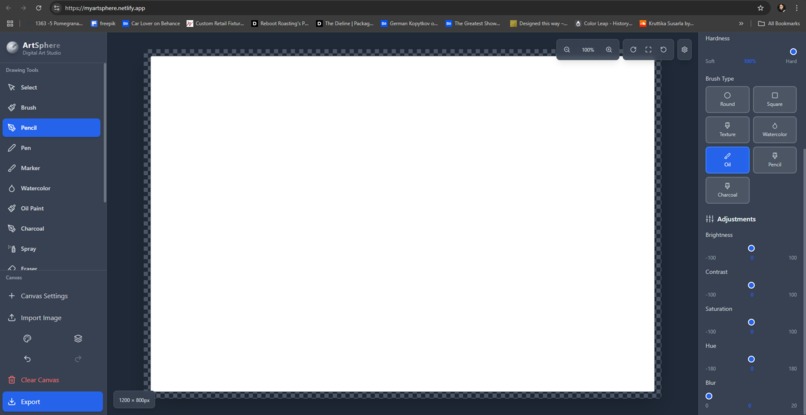Open the browser profile avatar
806x415 pixels.
point(781,8)
